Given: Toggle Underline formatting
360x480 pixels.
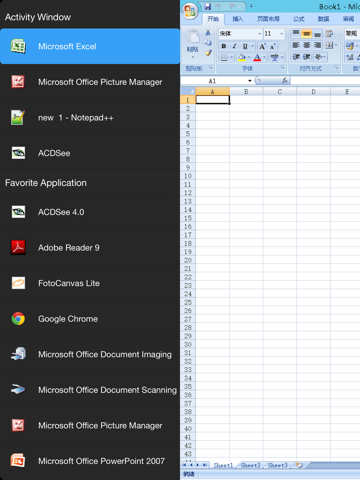Looking at the screenshot, I should coord(245,46).
